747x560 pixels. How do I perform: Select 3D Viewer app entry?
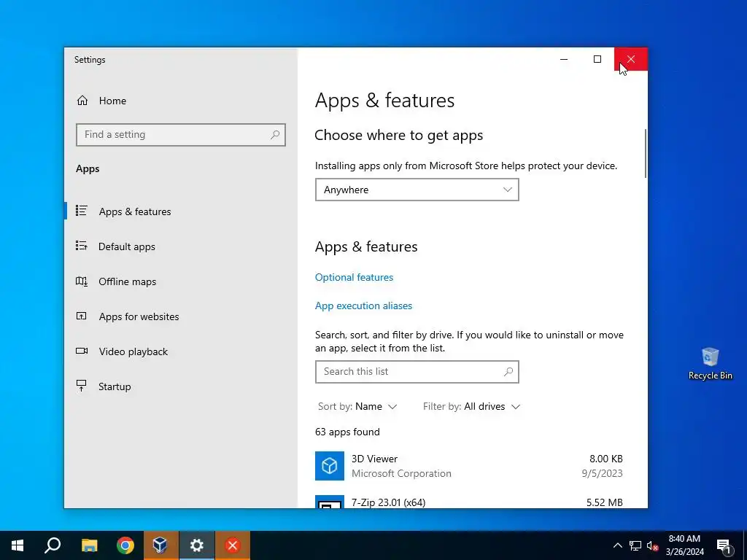coord(469,466)
